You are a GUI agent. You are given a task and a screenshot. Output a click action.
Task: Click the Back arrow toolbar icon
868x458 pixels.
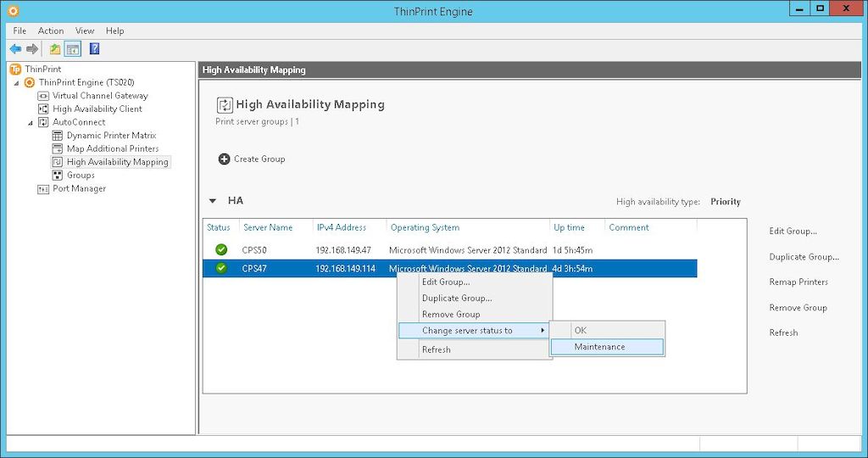[15, 49]
